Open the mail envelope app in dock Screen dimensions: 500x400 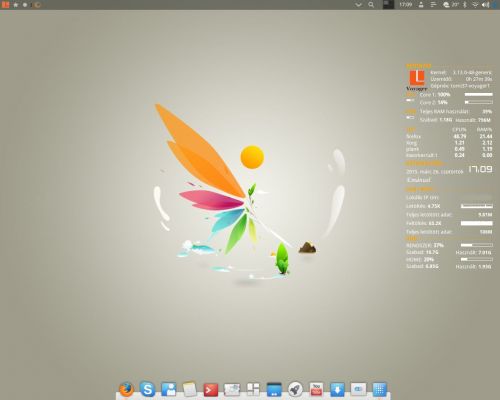[232, 389]
